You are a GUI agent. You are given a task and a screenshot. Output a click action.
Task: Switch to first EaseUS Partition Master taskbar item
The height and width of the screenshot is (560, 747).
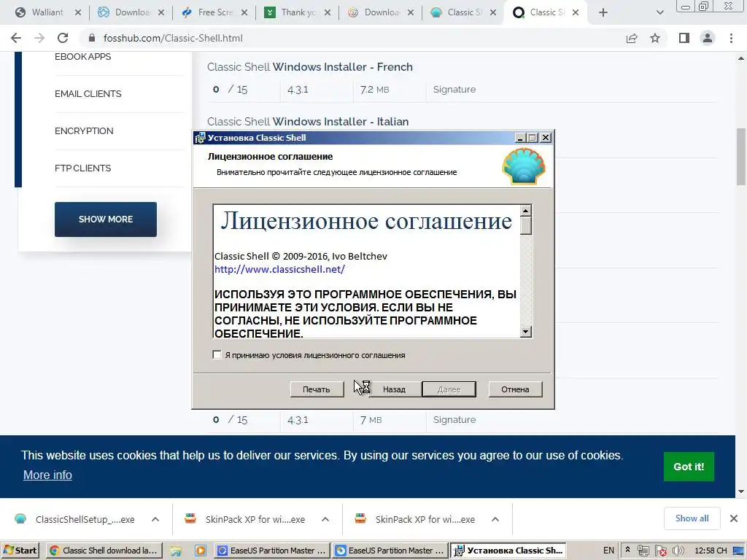point(271,551)
